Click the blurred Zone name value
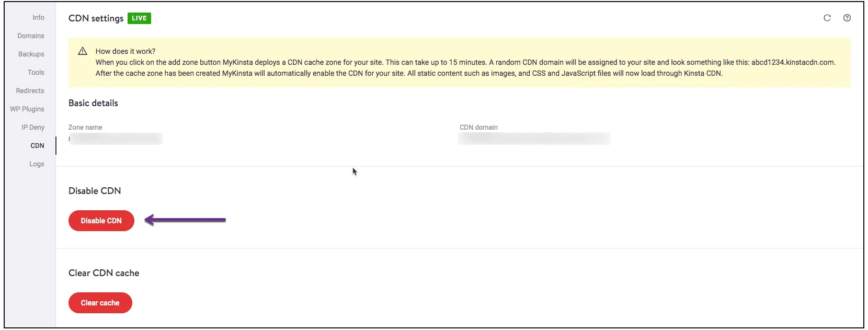The height and width of the screenshot is (330, 868). click(x=116, y=139)
